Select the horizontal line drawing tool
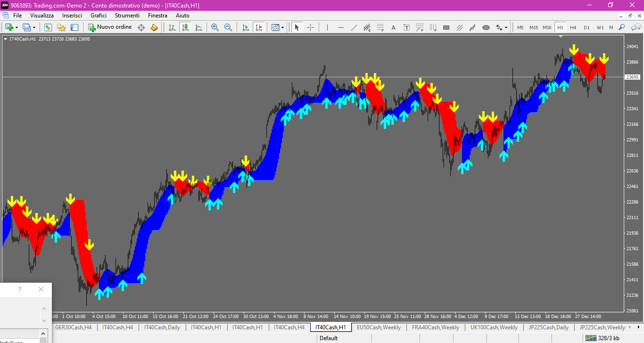 [340, 27]
